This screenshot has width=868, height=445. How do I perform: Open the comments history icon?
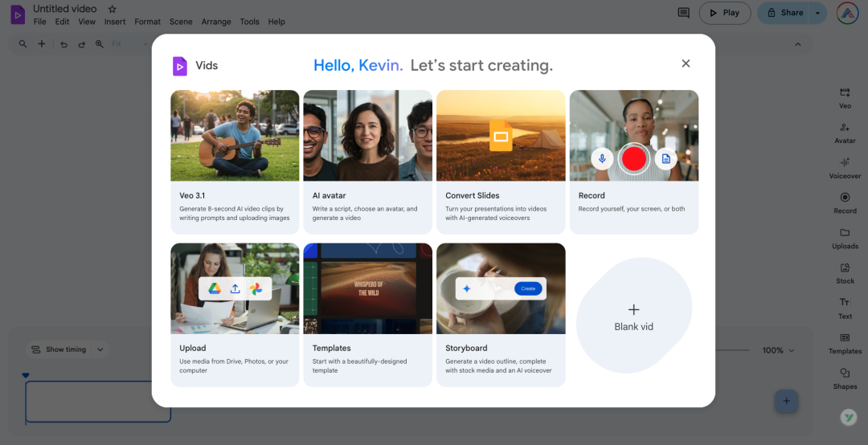click(684, 13)
